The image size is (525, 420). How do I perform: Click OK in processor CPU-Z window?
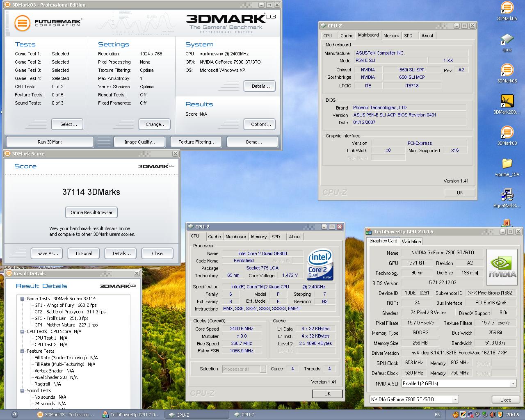click(x=327, y=394)
